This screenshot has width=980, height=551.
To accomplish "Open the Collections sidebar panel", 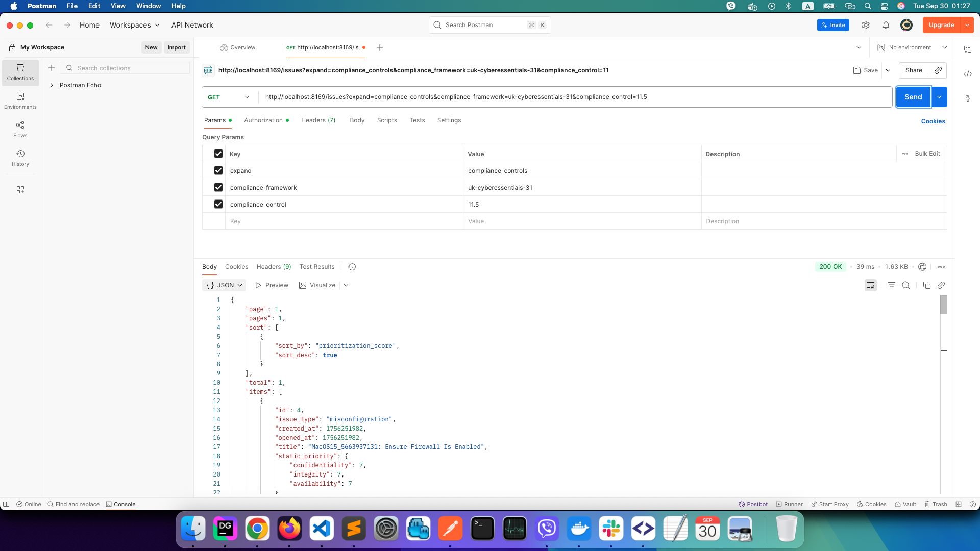I will click(x=20, y=72).
